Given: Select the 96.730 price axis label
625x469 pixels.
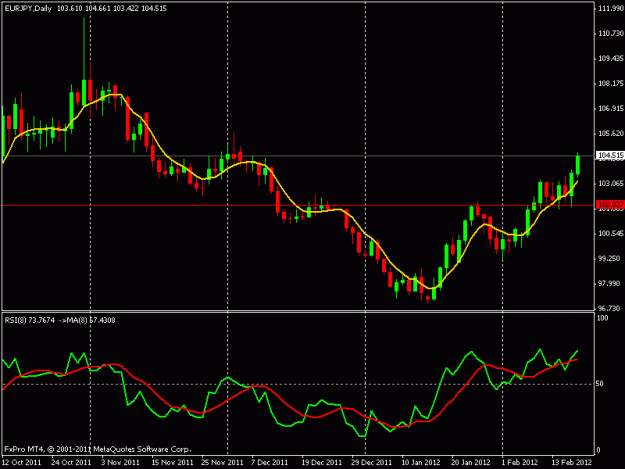Looking at the screenshot, I should [x=609, y=308].
